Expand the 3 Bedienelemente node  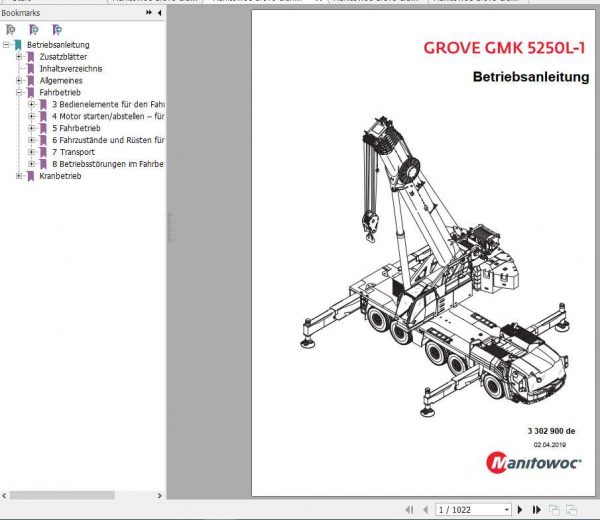tap(31, 104)
